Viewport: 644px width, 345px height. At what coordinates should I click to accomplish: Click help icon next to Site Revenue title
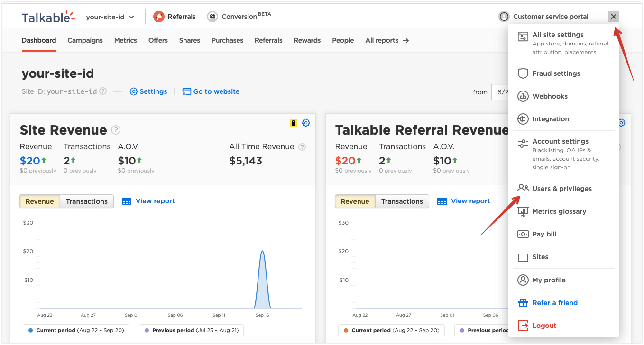tap(116, 130)
